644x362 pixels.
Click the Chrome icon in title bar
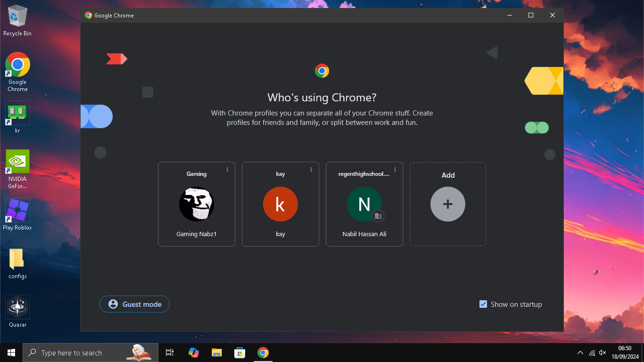[88, 15]
